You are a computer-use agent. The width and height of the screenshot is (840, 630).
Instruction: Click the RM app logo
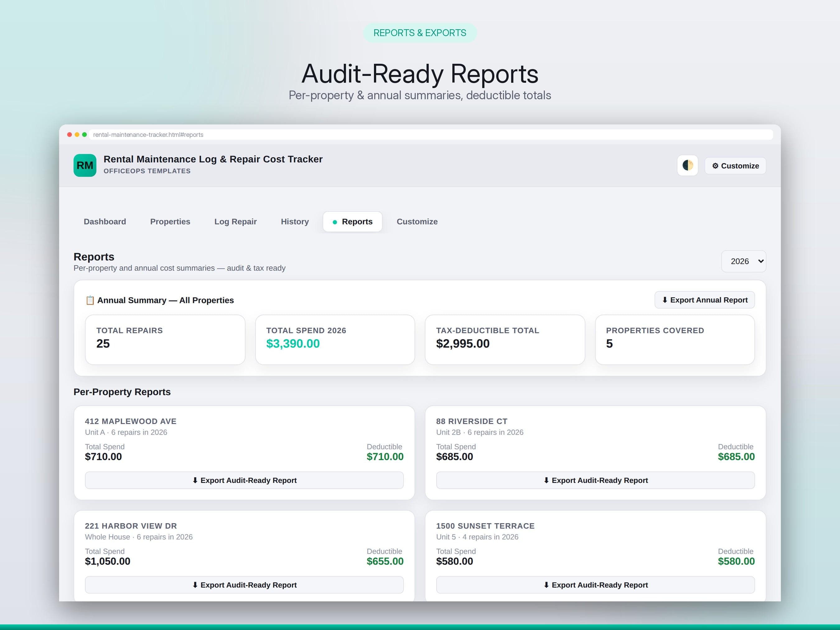coord(85,165)
